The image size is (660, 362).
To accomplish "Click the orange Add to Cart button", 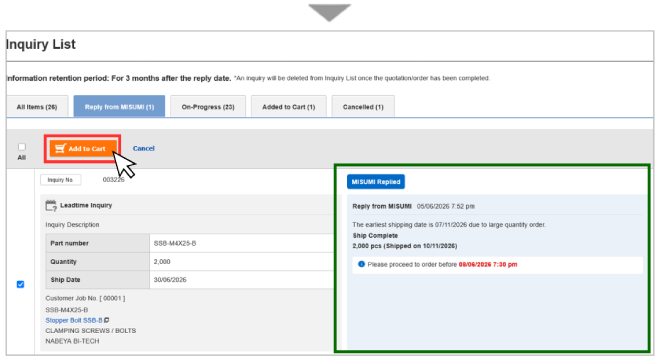I will (82, 149).
